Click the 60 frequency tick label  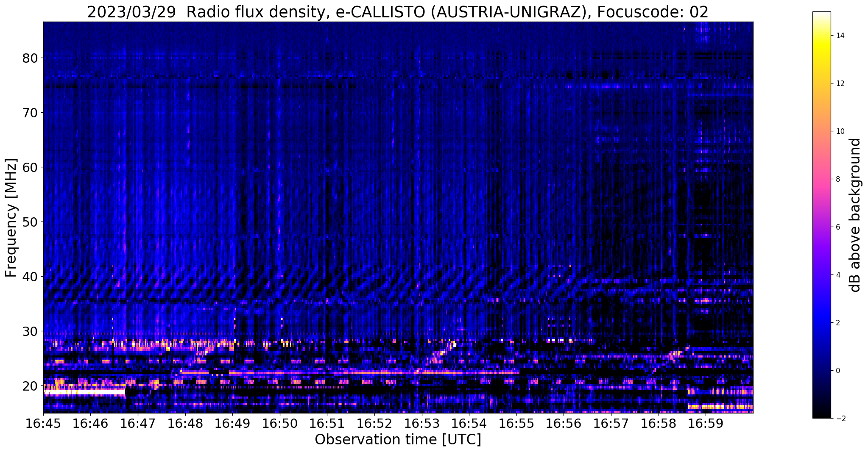[30, 167]
